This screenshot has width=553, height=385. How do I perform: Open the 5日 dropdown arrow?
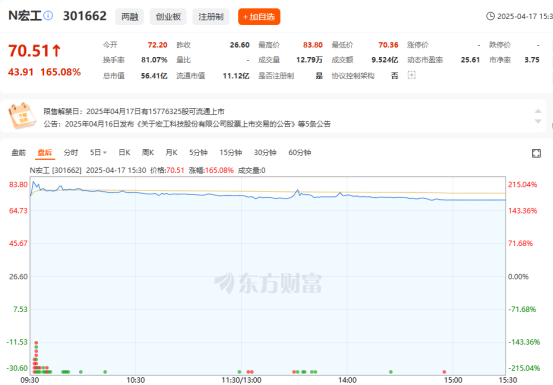[105, 153]
